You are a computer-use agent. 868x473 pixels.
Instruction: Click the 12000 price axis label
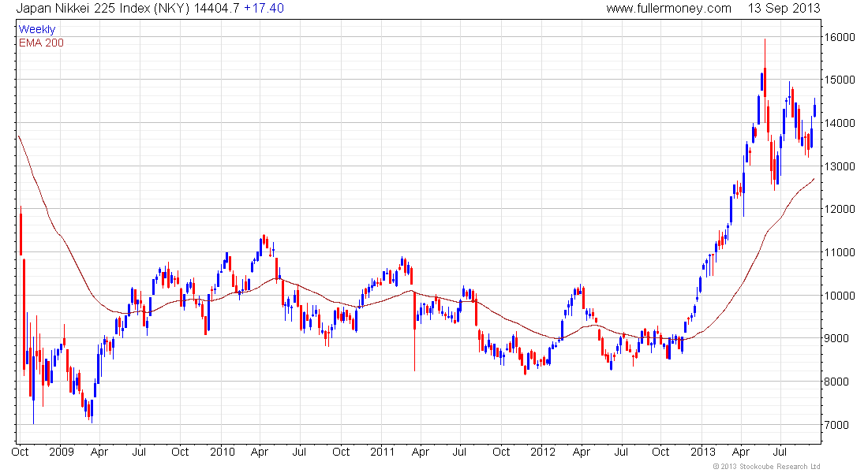840,209
